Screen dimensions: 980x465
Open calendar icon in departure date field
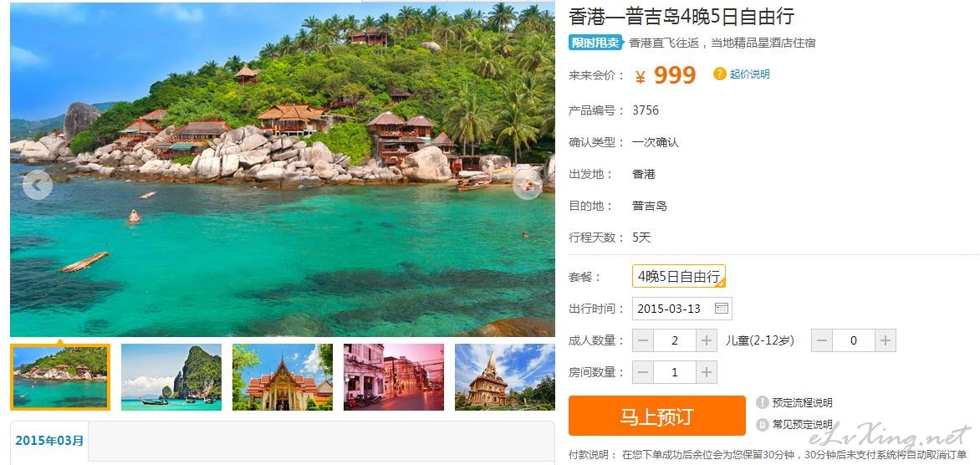tap(722, 308)
